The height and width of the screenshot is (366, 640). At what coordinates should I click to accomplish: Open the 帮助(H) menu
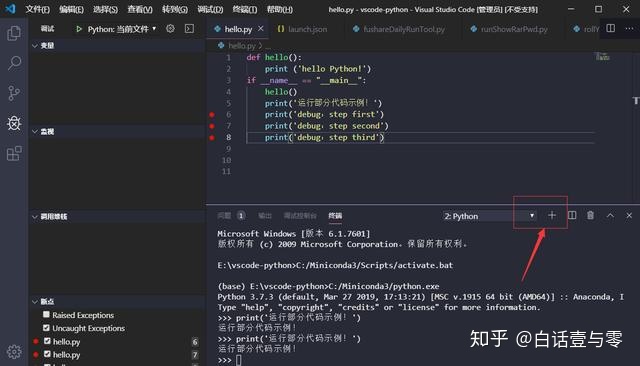point(280,9)
